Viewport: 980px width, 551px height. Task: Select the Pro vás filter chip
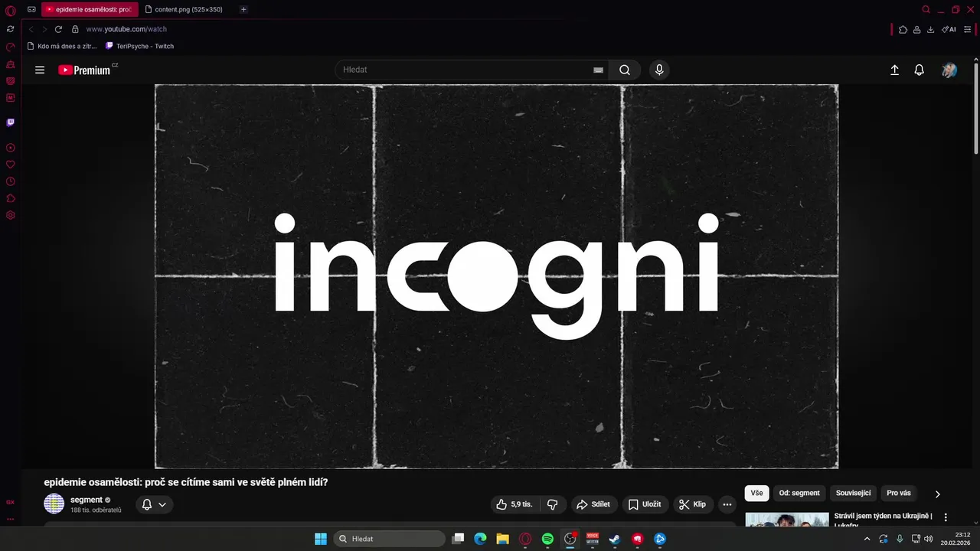899,493
